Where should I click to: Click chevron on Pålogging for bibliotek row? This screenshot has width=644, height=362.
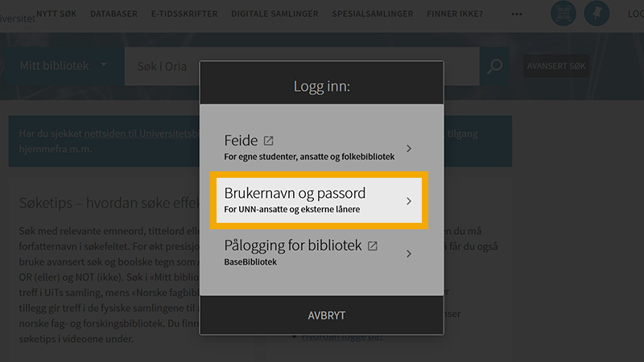pos(409,253)
